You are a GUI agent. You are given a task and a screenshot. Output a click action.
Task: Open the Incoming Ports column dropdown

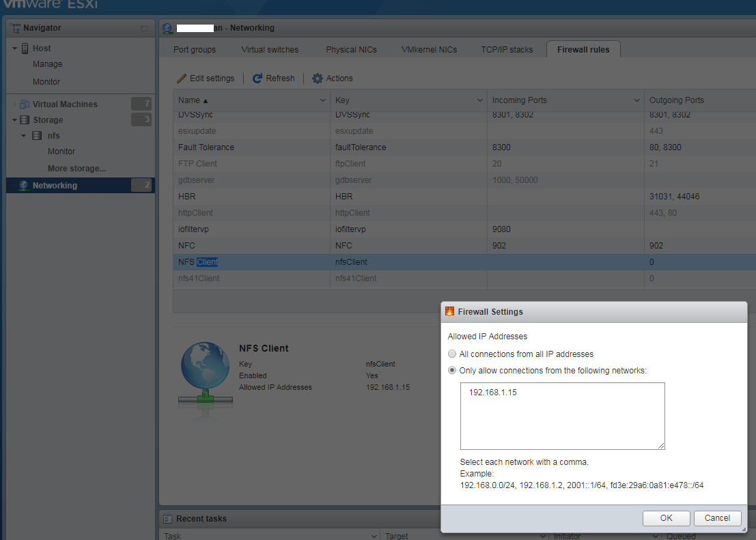[x=637, y=100]
